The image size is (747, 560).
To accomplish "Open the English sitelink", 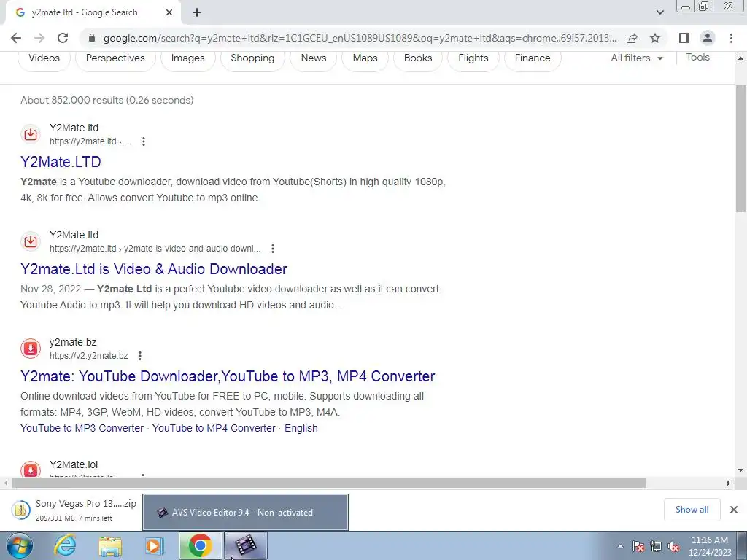I will [301, 428].
